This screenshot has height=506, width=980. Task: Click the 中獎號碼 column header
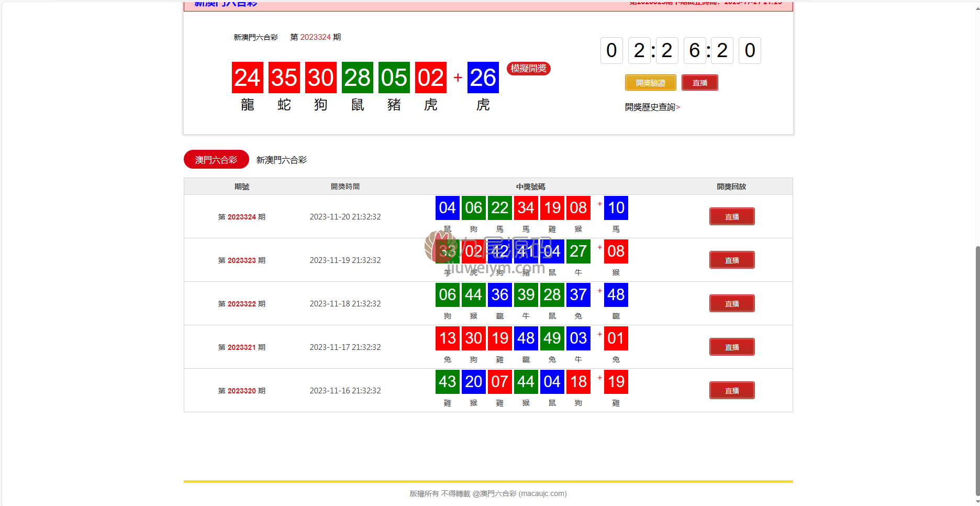pos(530,186)
